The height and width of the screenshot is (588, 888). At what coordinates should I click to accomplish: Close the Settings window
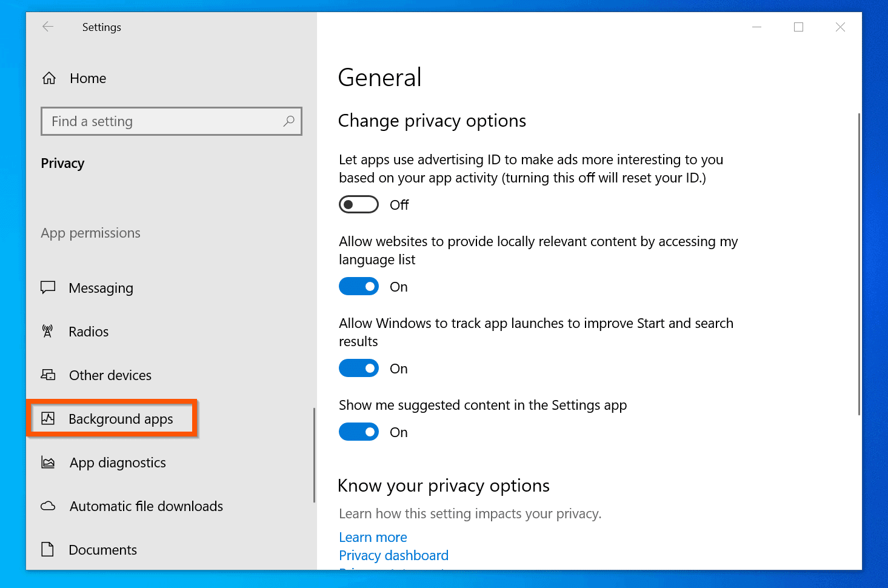[x=840, y=27]
